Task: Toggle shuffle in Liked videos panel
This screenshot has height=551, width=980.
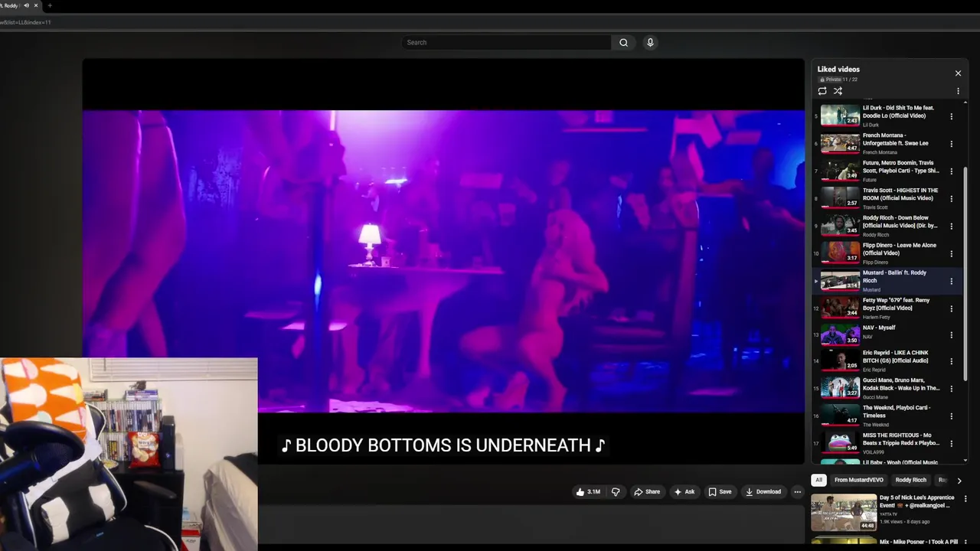Action: click(838, 91)
